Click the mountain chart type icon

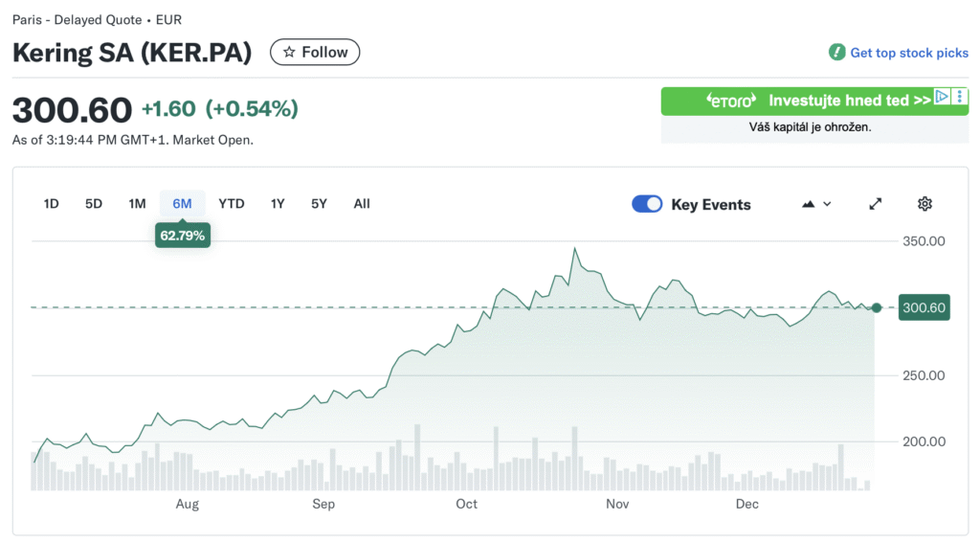[x=809, y=204]
